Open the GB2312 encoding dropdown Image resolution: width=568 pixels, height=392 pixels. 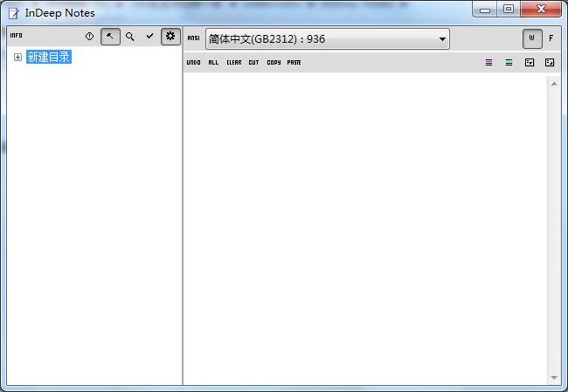tap(328, 38)
